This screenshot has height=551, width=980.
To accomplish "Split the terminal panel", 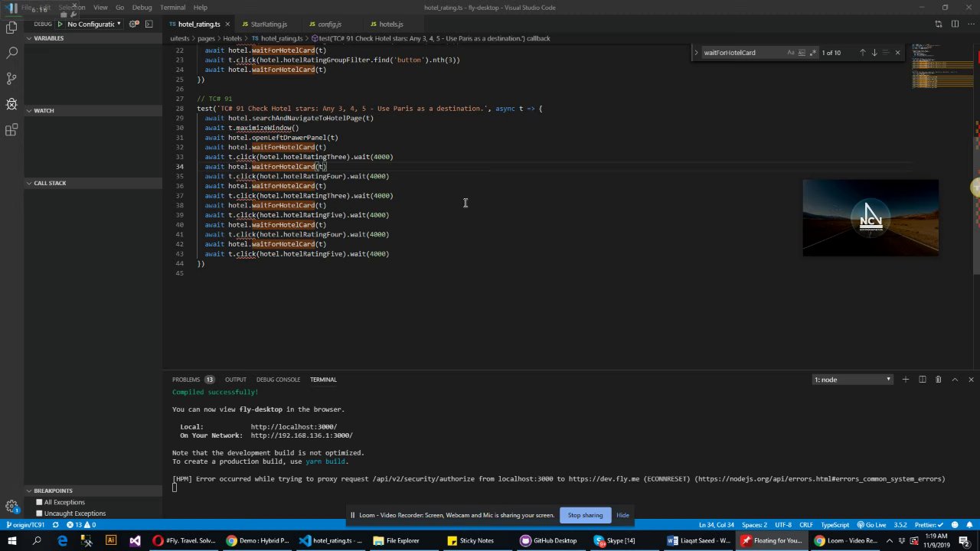I will [922, 380].
